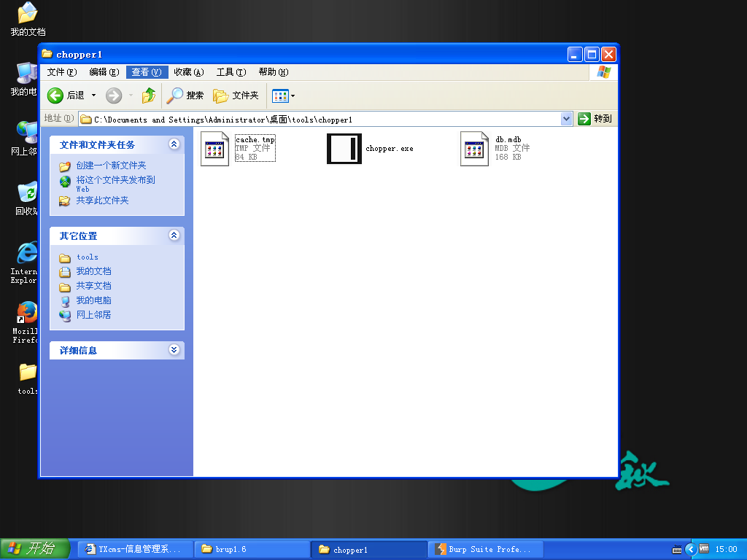Open My Documents (我的文档) link

pyautogui.click(x=94, y=271)
